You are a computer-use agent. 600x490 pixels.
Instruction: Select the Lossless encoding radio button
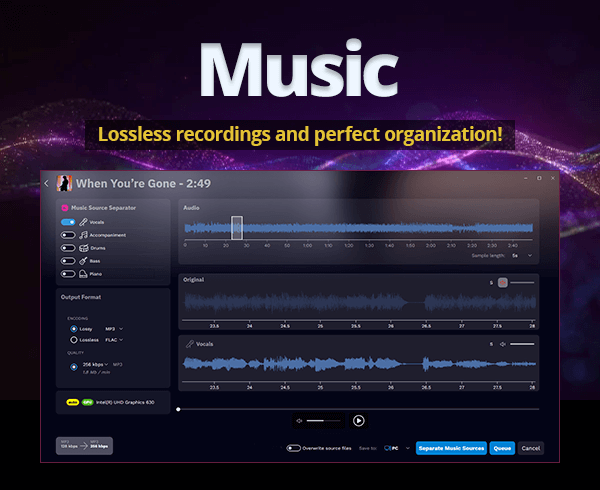(x=73, y=339)
